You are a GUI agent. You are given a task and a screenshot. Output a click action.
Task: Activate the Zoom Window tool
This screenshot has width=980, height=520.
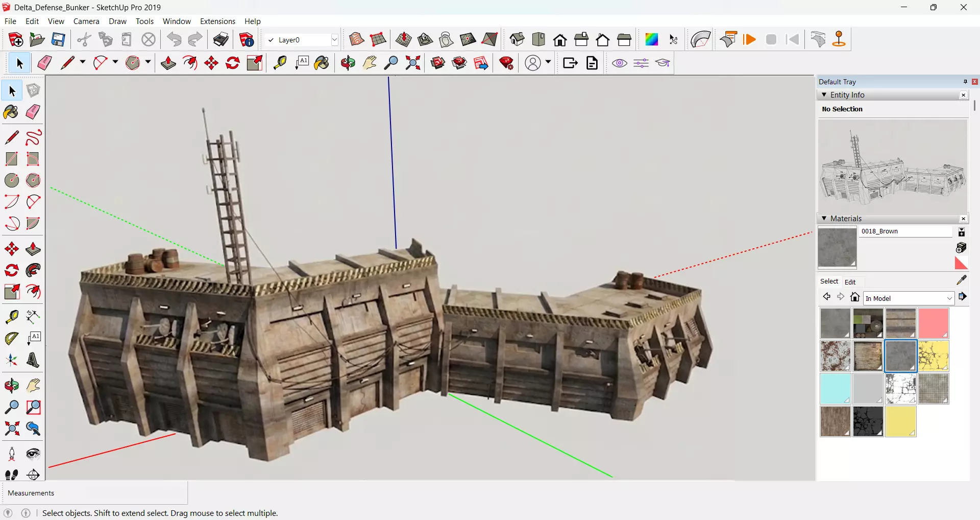pos(33,407)
